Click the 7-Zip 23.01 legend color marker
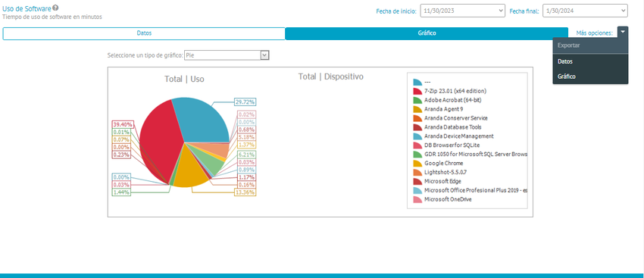 pos(417,91)
